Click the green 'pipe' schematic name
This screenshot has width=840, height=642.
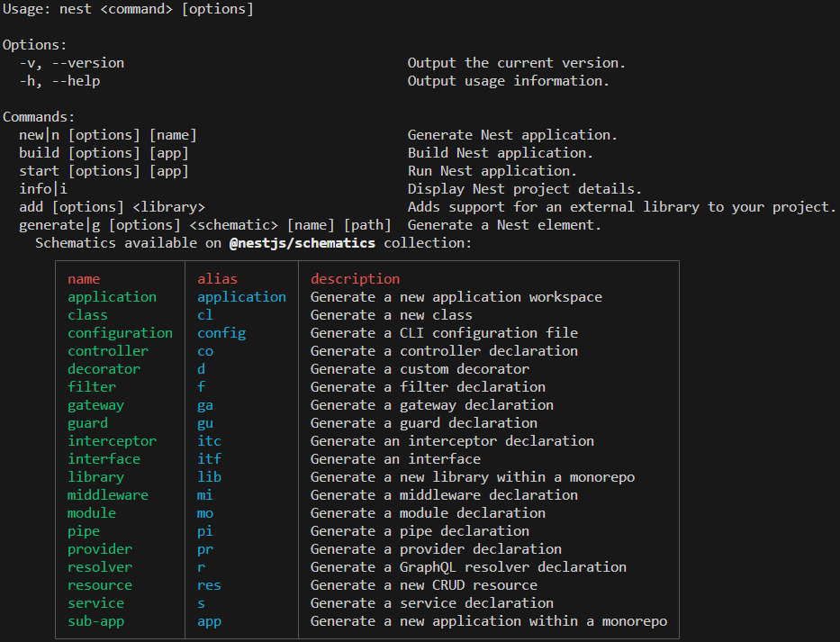click(x=84, y=531)
